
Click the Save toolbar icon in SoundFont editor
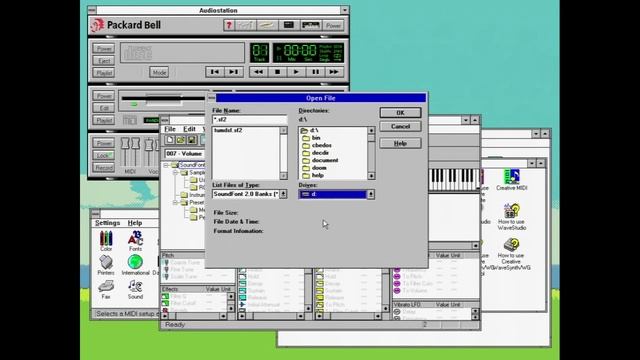pyautogui.click(x=192, y=140)
